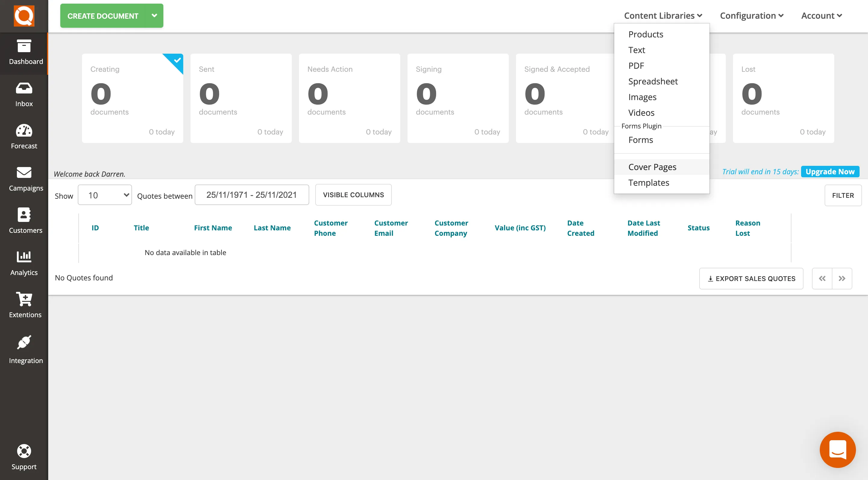The image size is (868, 480).
Task: Toggle visible columns display
Action: pos(353,194)
